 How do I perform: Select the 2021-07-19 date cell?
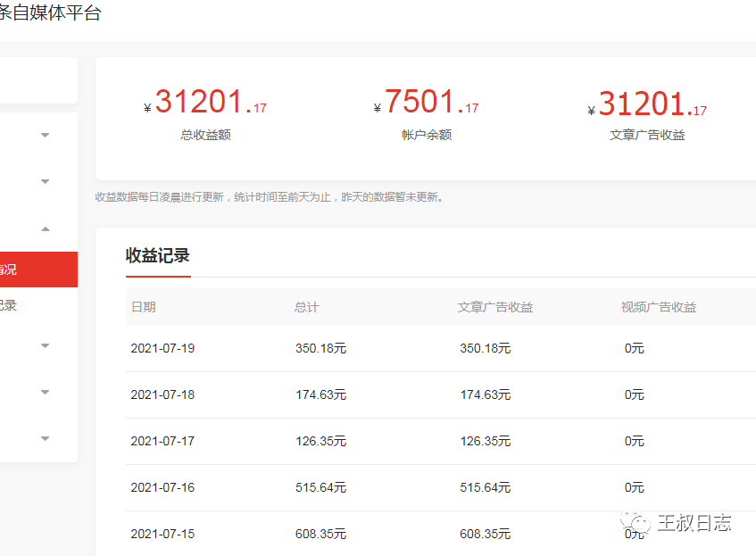point(162,348)
